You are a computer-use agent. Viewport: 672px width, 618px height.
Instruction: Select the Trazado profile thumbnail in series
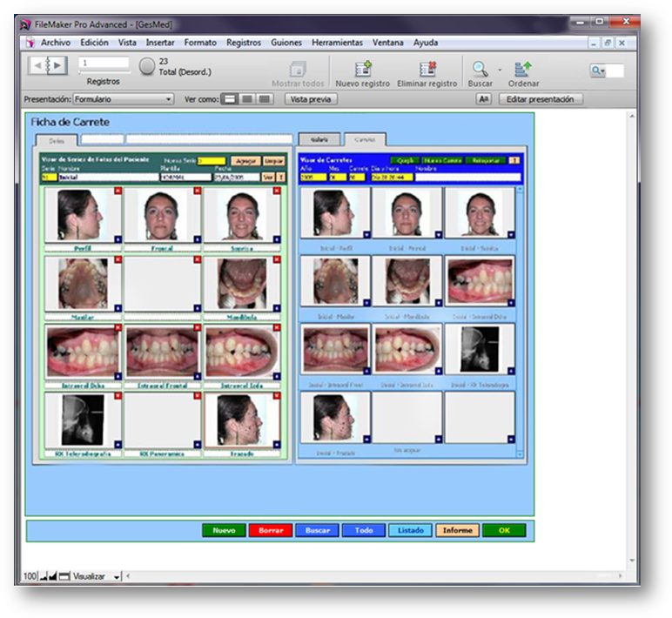coord(242,420)
